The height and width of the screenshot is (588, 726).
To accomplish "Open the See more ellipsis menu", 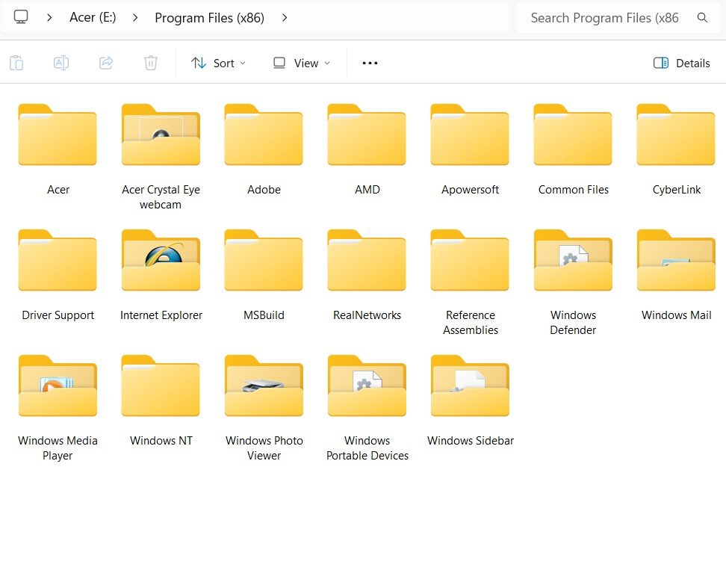I will [x=370, y=63].
